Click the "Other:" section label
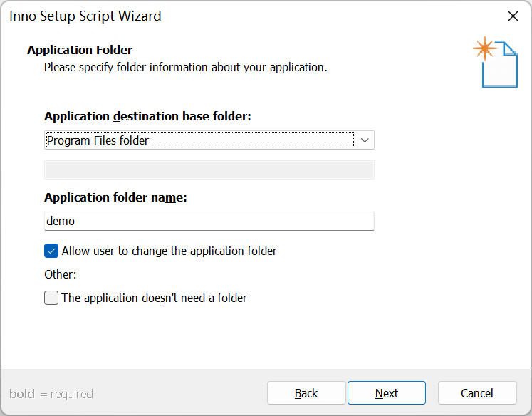The image size is (532, 416). [x=60, y=274]
